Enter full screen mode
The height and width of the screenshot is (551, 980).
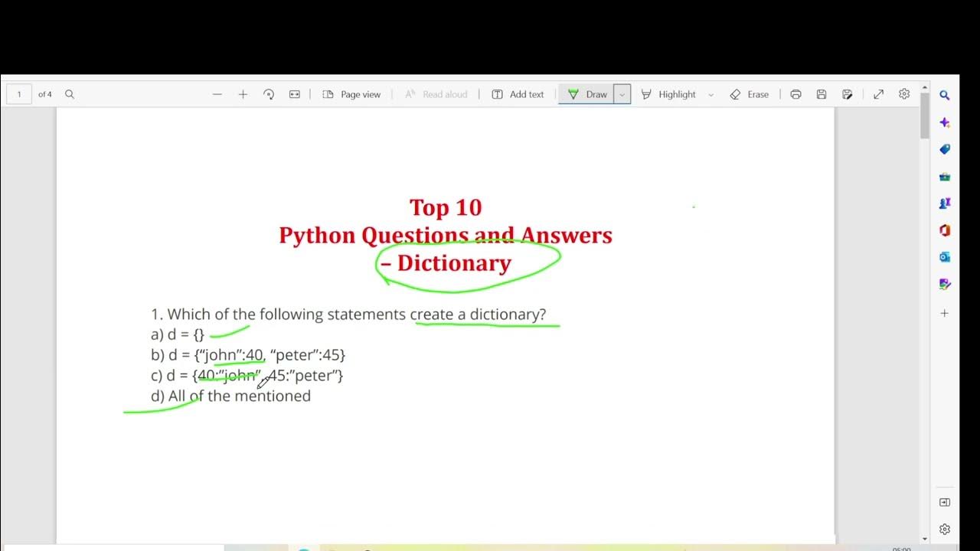click(879, 94)
